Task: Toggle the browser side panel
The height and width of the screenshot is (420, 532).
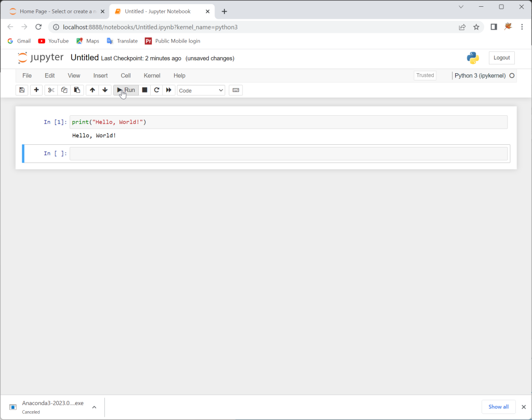Action: point(494,27)
